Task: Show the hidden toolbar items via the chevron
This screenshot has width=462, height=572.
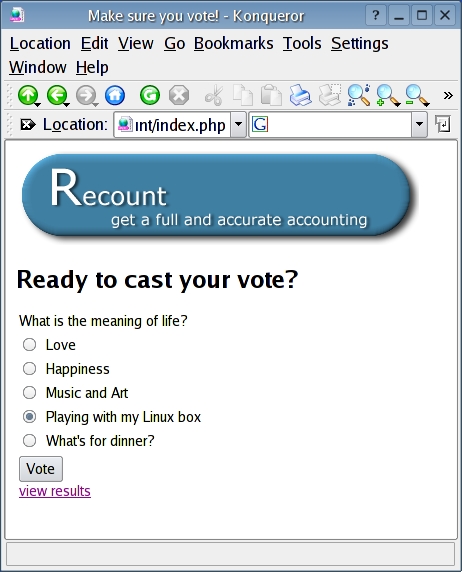Action: 448,95
